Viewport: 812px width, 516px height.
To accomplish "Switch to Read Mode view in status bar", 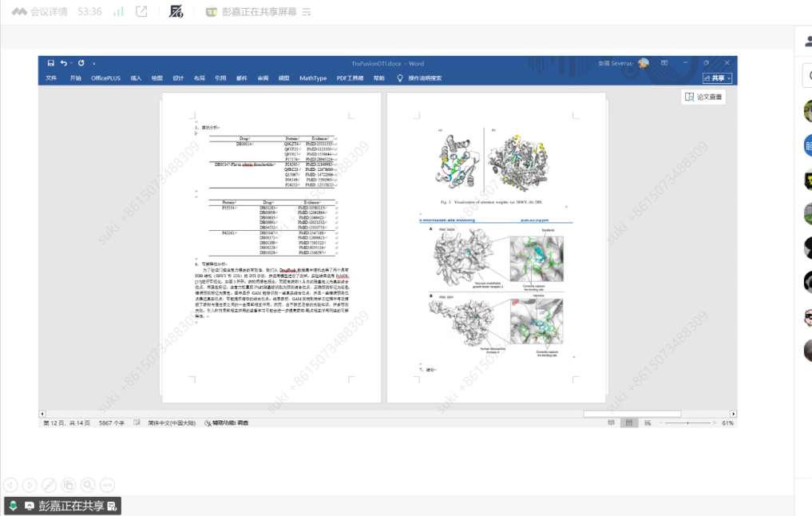I will [611, 423].
